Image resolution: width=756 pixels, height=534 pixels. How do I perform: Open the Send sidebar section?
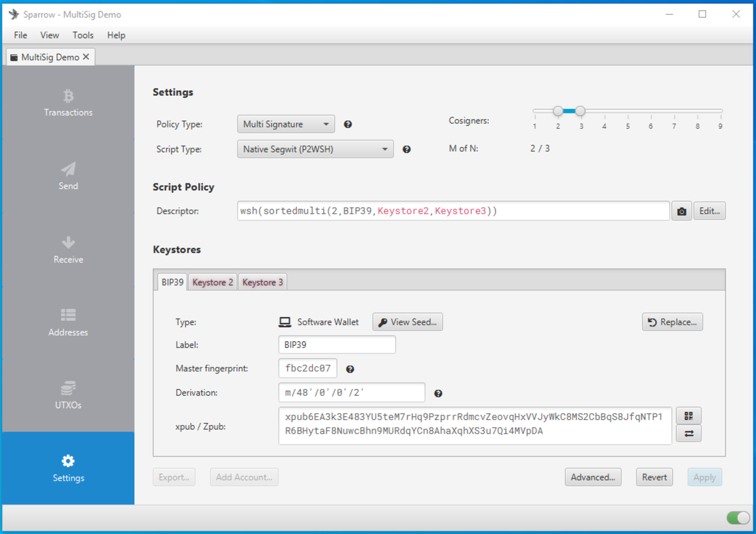[68, 176]
